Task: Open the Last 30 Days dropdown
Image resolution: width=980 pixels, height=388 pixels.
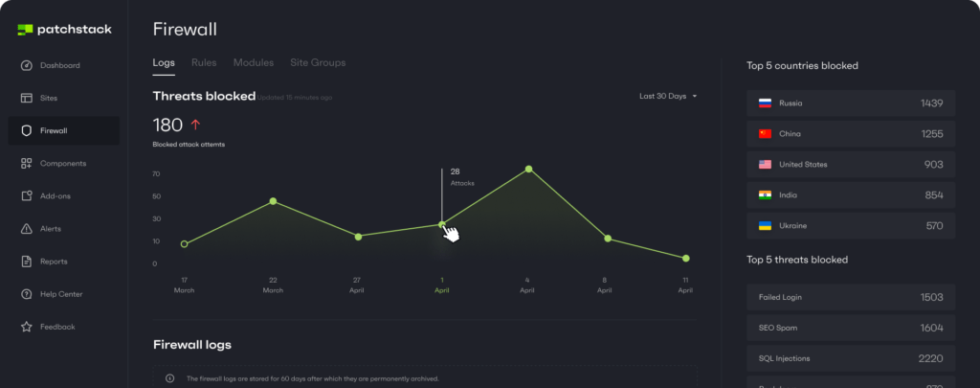Action: [668, 96]
